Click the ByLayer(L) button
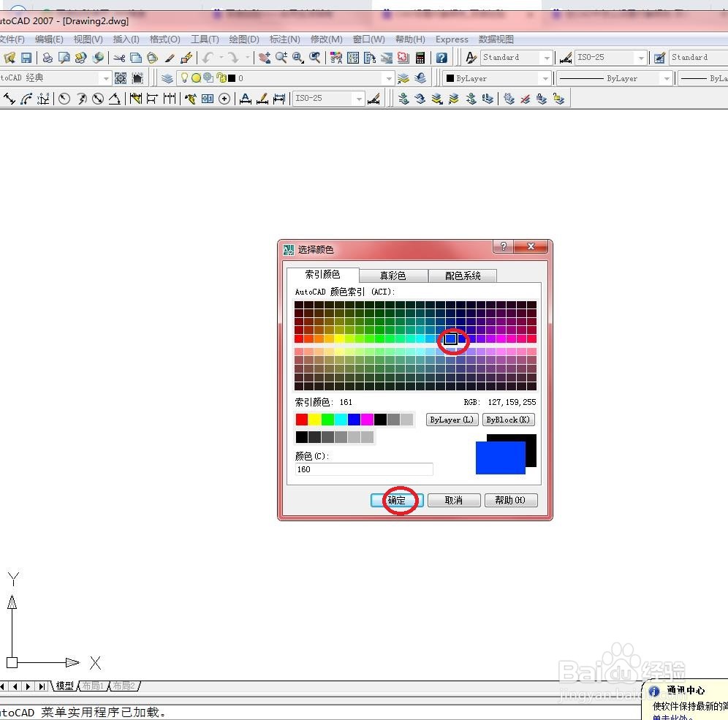This screenshot has width=728, height=720. [451, 420]
